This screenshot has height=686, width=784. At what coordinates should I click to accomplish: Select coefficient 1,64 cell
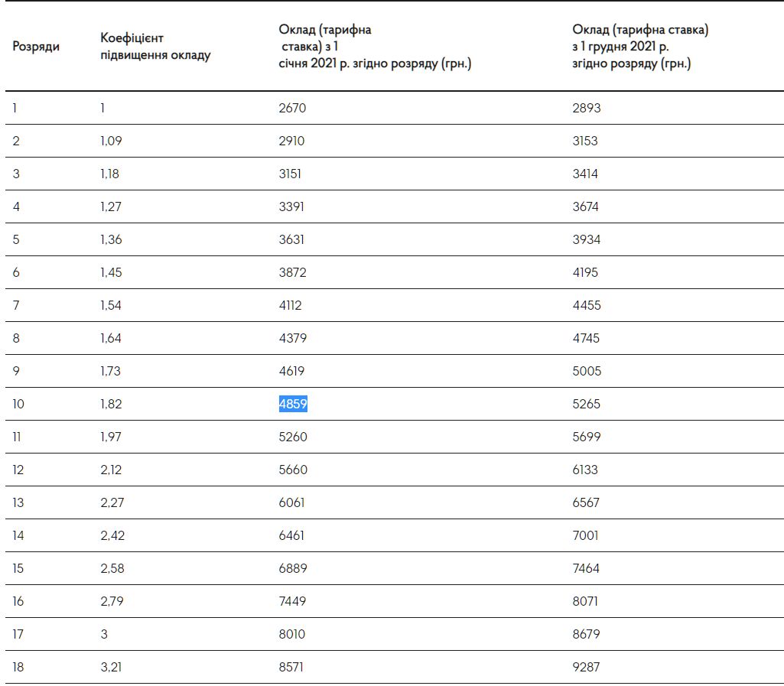(x=111, y=338)
